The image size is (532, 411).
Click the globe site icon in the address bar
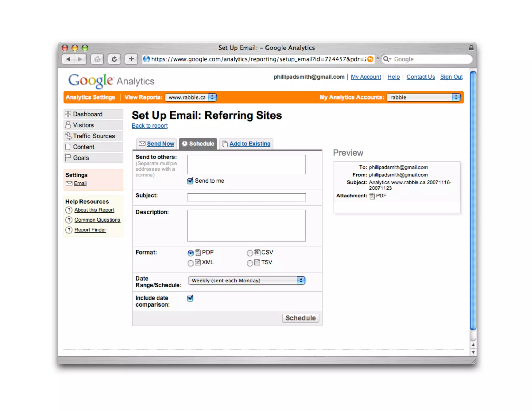point(147,59)
